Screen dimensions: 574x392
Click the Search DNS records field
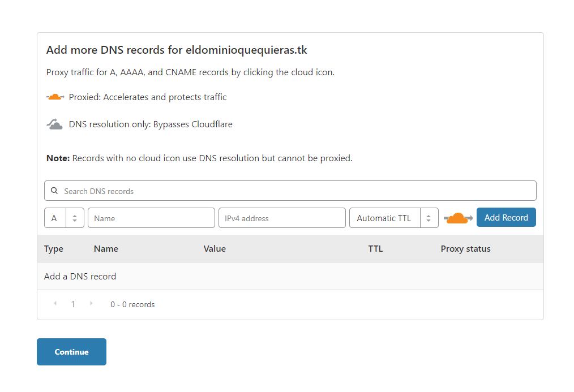click(226, 190)
